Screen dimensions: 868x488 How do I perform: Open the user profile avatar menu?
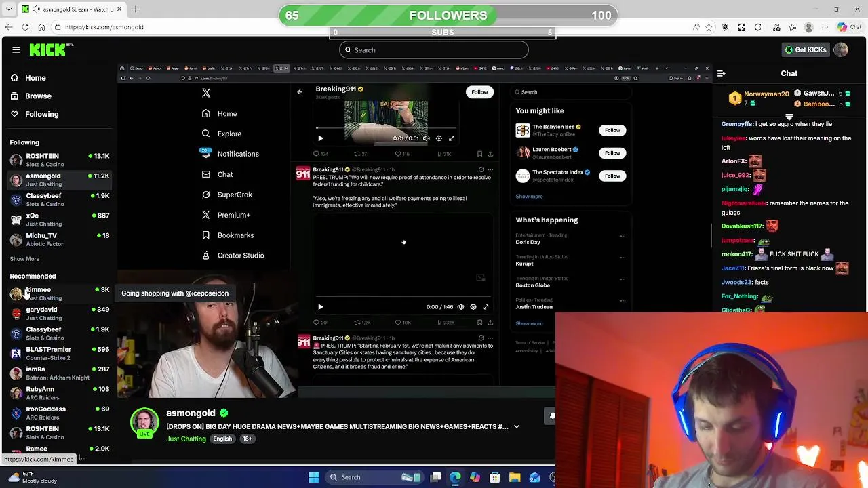click(841, 49)
